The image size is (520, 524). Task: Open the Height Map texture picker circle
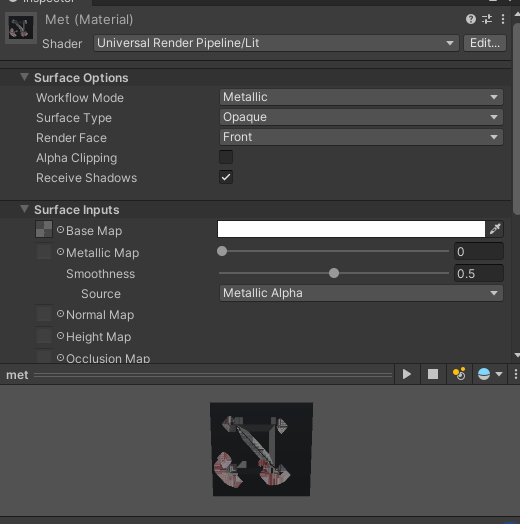click(60, 336)
